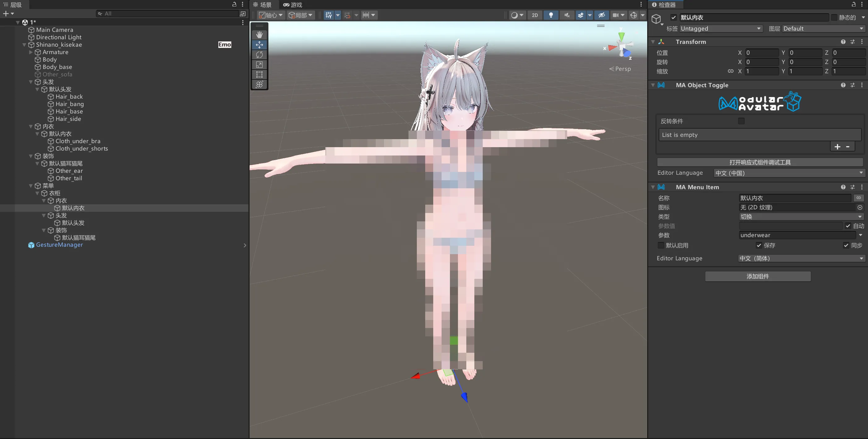Toggle 2D view mode

(535, 15)
